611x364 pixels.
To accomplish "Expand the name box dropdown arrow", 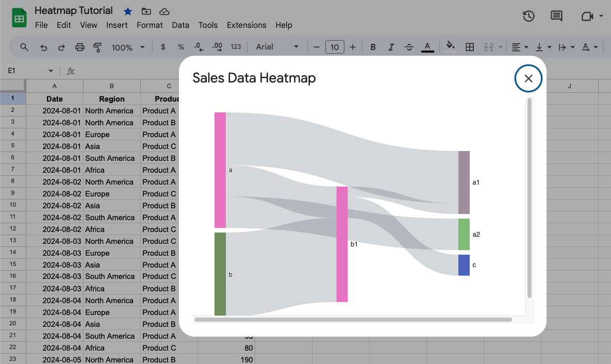I will [x=51, y=71].
